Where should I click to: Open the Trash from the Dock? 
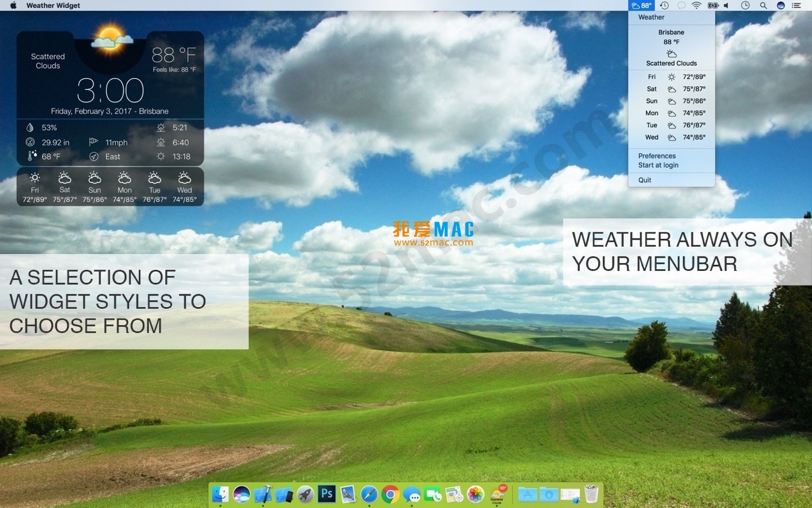tap(591, 494)
